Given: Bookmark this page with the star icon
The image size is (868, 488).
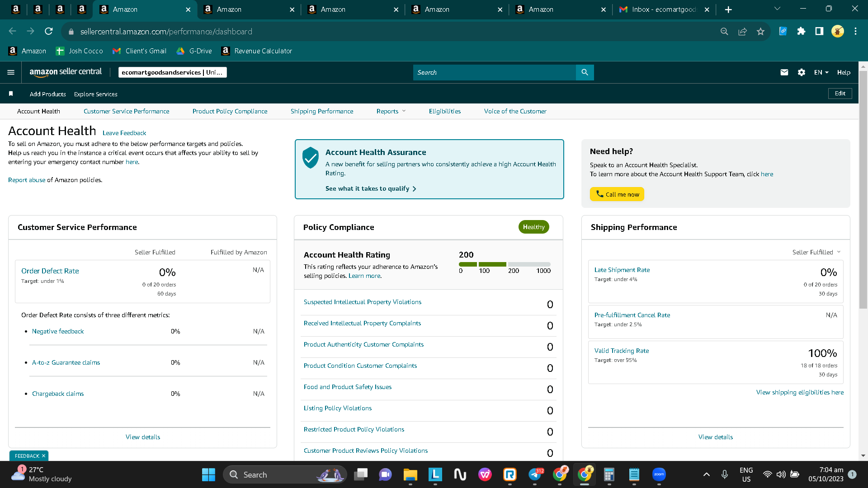Looking at the screenshot, I should pyautogui.click(x=760, y=31).
